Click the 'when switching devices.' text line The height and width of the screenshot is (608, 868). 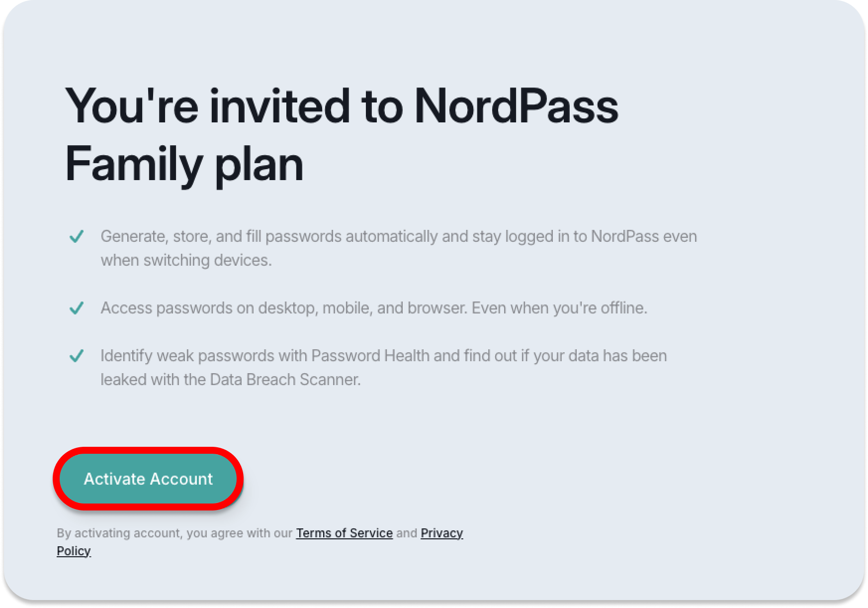[186, 260]
